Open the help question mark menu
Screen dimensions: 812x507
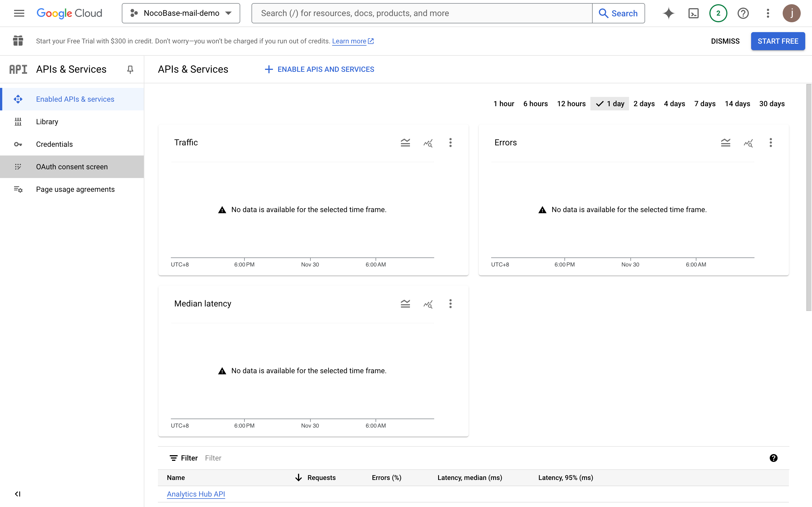pyautogui.click(x=743, y=14)
